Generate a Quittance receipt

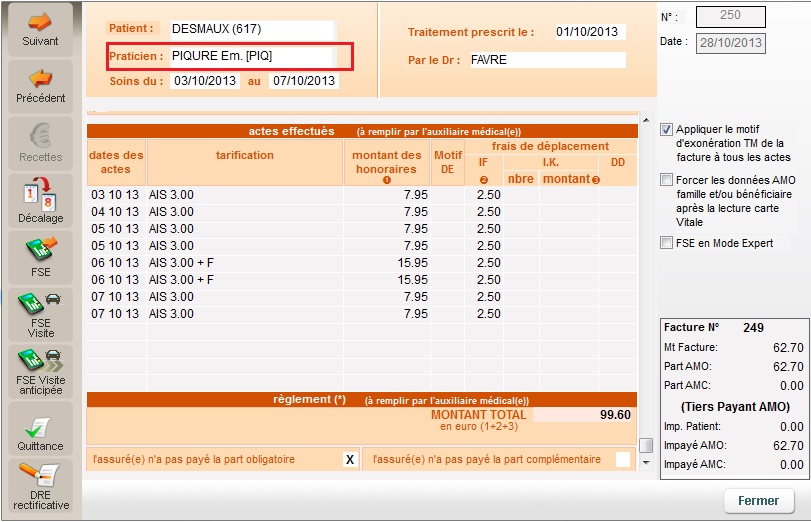(40, 427)
